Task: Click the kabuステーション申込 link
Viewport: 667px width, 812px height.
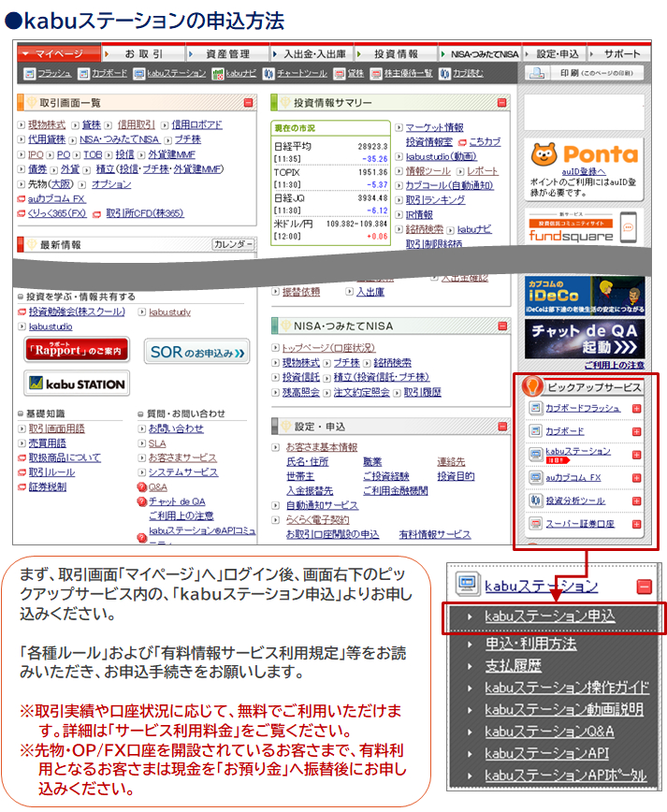Action: point(550,616)
